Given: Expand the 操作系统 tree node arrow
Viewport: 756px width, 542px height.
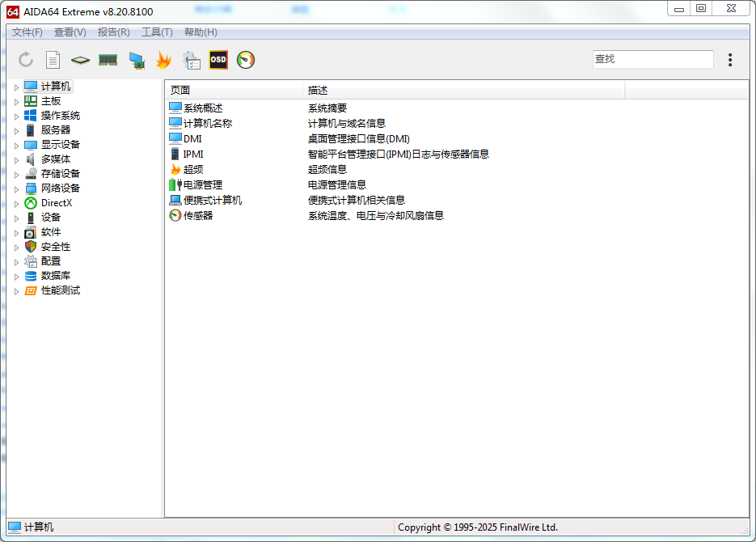Looking at the screenshot, I should (16, 116).
